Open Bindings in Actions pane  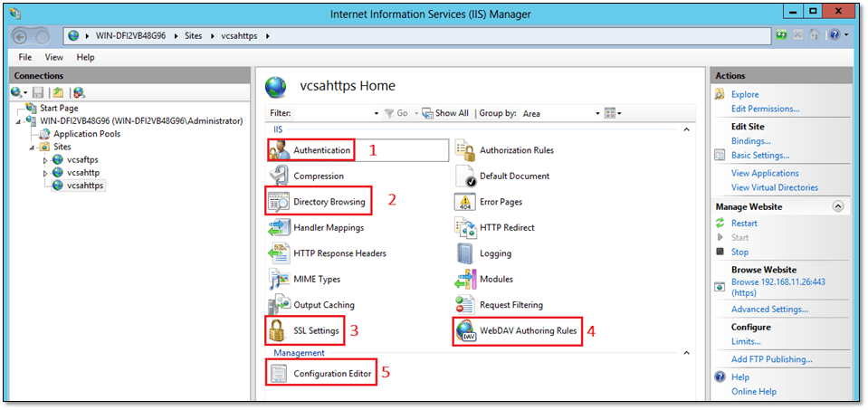click(751, 141)
